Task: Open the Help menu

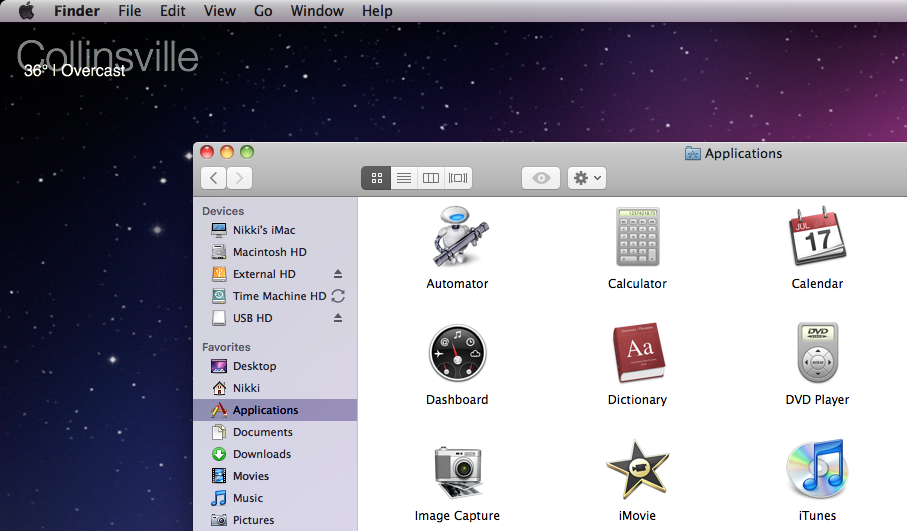Action: (x=377, y=10)
